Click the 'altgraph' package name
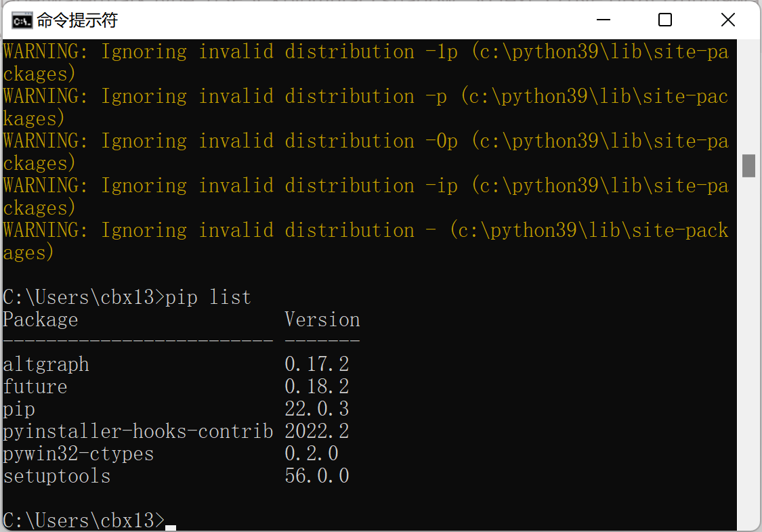 pyautogui.click(x=45, y=364)
